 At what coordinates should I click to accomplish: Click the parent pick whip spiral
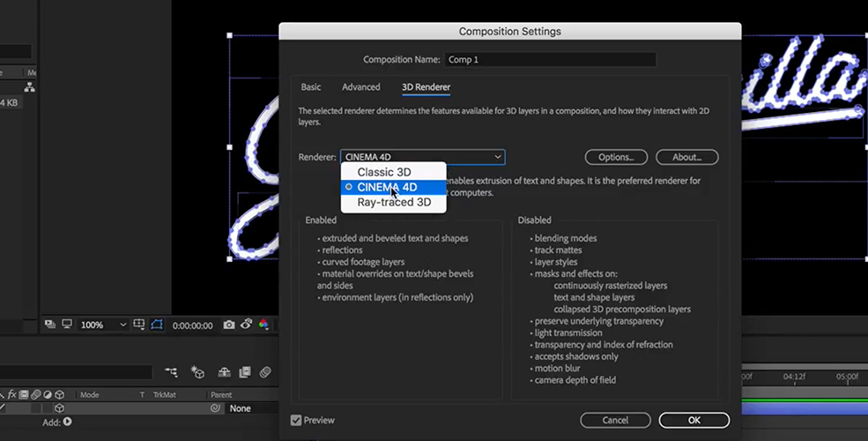(215, 408)
